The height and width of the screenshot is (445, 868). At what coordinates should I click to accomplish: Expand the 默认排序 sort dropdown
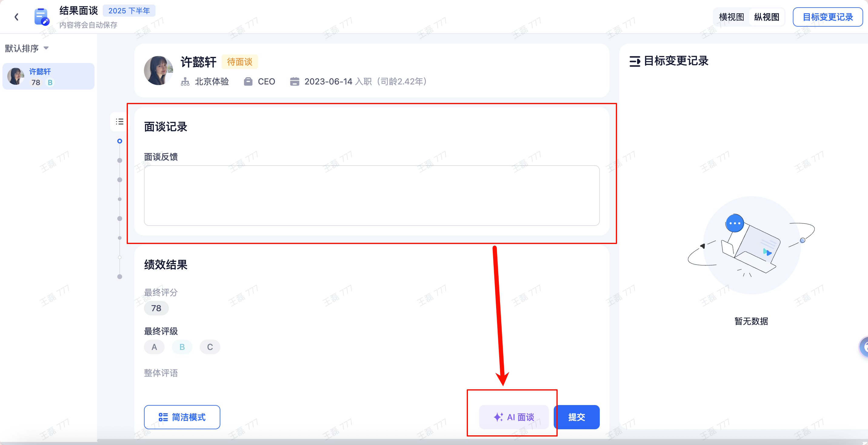tap(27, 48)
